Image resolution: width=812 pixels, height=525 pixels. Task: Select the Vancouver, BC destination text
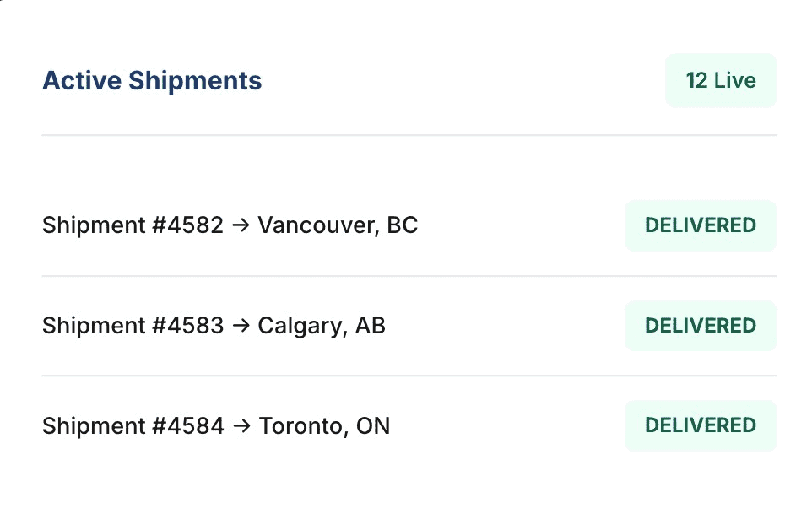tap(338, 226)
